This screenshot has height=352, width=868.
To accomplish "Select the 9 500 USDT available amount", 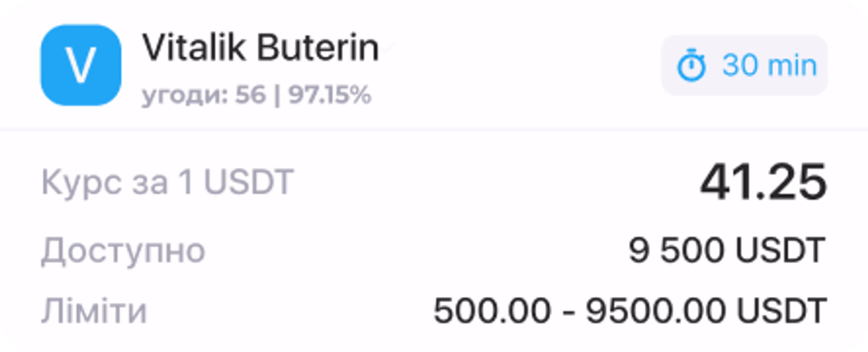I will click(x=727, y=250).
